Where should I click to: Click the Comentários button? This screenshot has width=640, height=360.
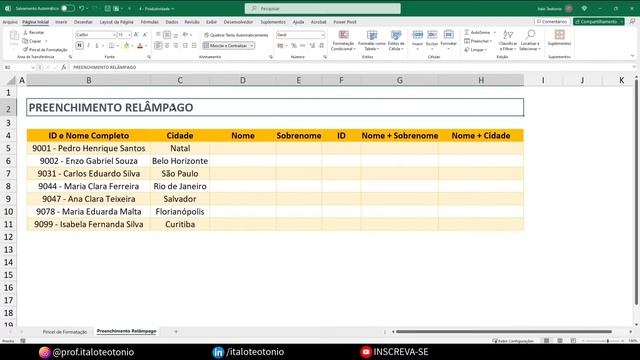[x=552, y=21]
